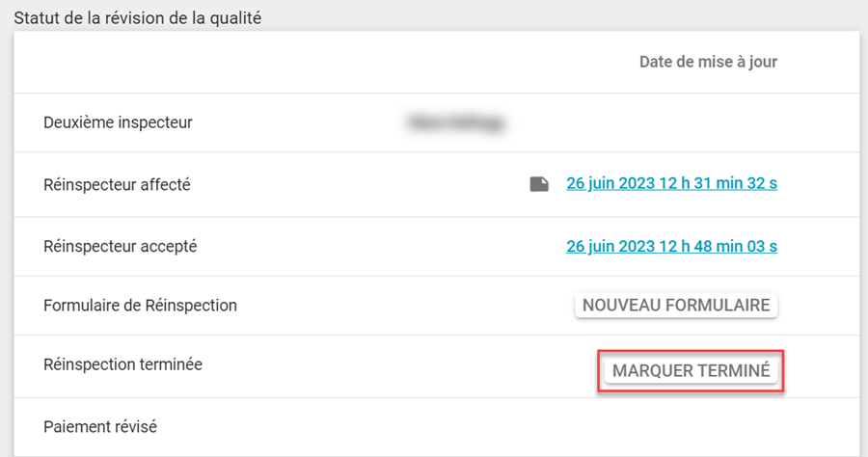The width and height of the screenshot is (868, 457).
Task: Click the Réinspection terminée label
Action: point(122,364)
